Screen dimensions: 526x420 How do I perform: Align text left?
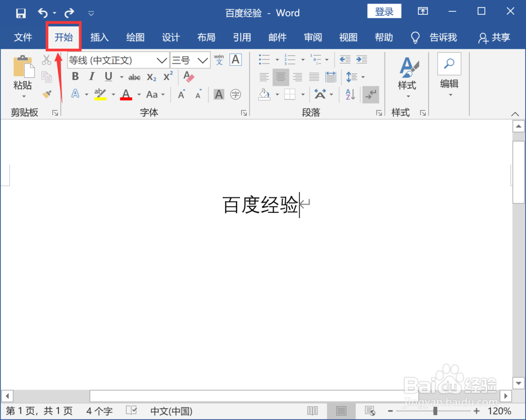[265, 77]
